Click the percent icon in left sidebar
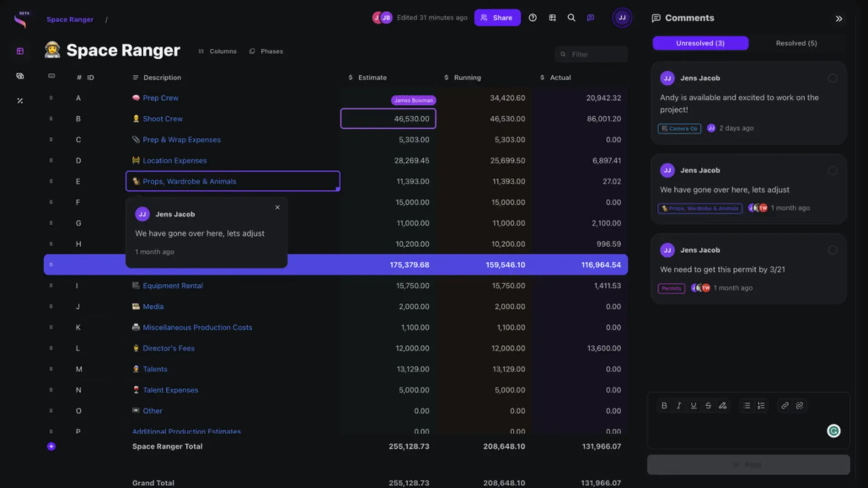 pos(20,101)
